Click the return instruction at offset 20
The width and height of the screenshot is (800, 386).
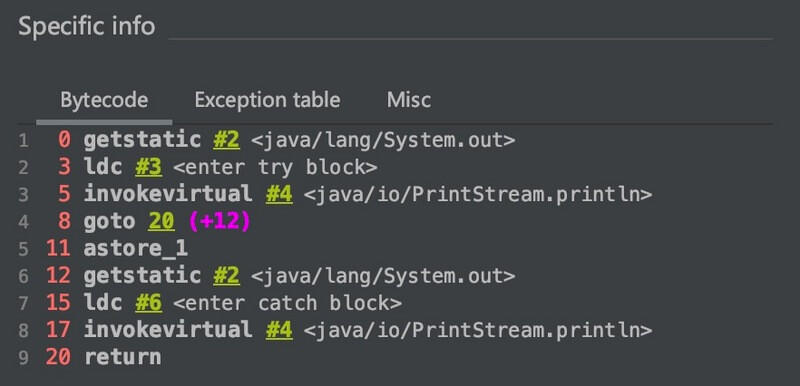click(x=122, y=357)
